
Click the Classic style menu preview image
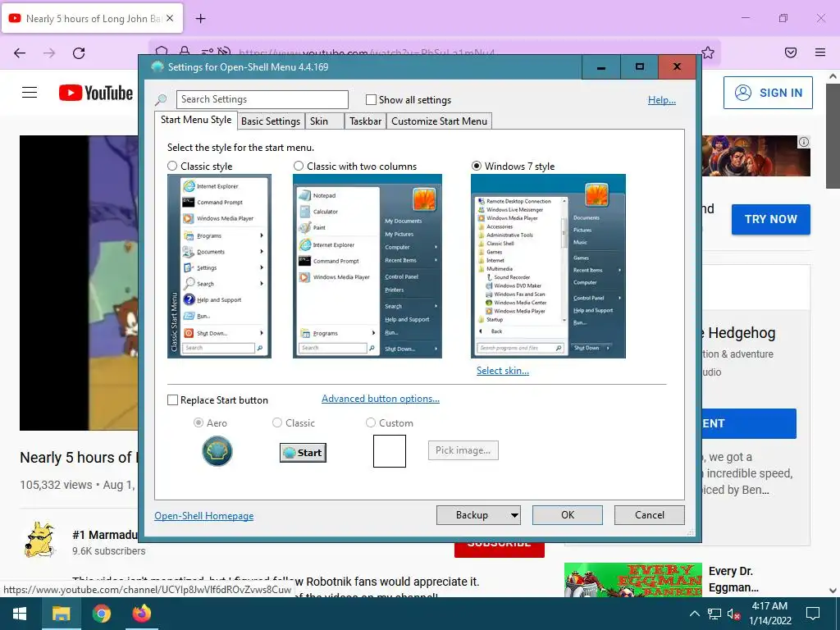(219, 267)
